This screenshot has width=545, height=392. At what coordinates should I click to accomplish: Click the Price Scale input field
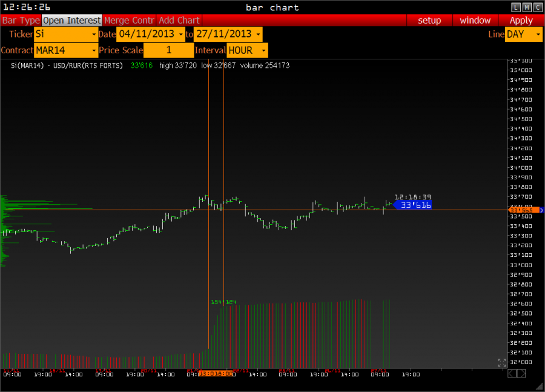tap(168, 50)
